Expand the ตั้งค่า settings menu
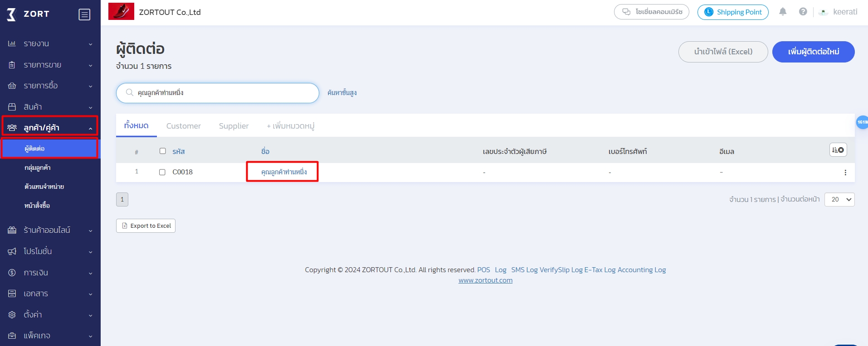The image size is (868, 346). (x=50, y=314)
